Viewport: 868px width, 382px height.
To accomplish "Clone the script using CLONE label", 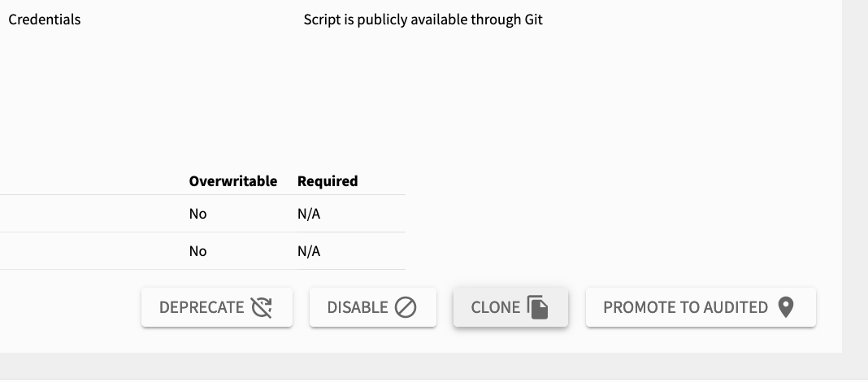I will pos(496,307).
